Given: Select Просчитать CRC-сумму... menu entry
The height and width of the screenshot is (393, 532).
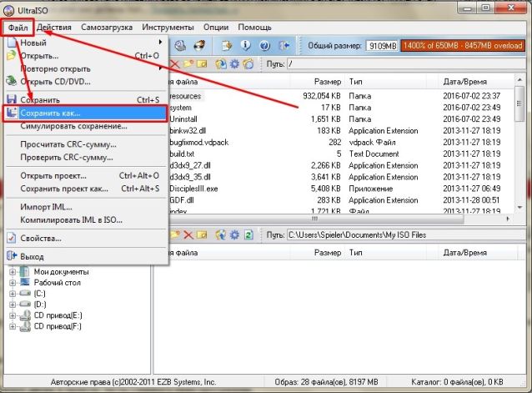Looking at the screenshot, I should (86, 144).
